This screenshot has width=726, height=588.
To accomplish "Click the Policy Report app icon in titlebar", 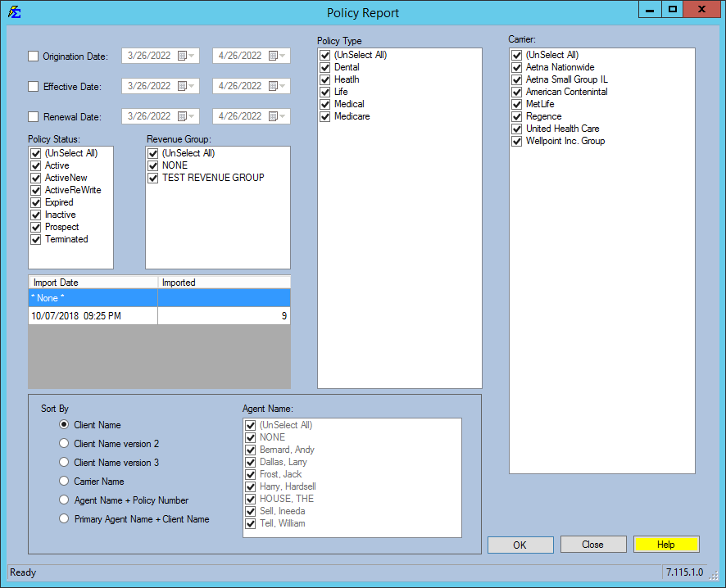I will coord(16,12).
